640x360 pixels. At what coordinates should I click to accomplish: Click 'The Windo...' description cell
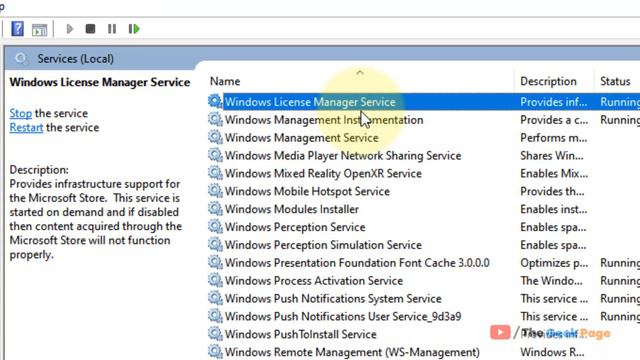click(551, 281)
